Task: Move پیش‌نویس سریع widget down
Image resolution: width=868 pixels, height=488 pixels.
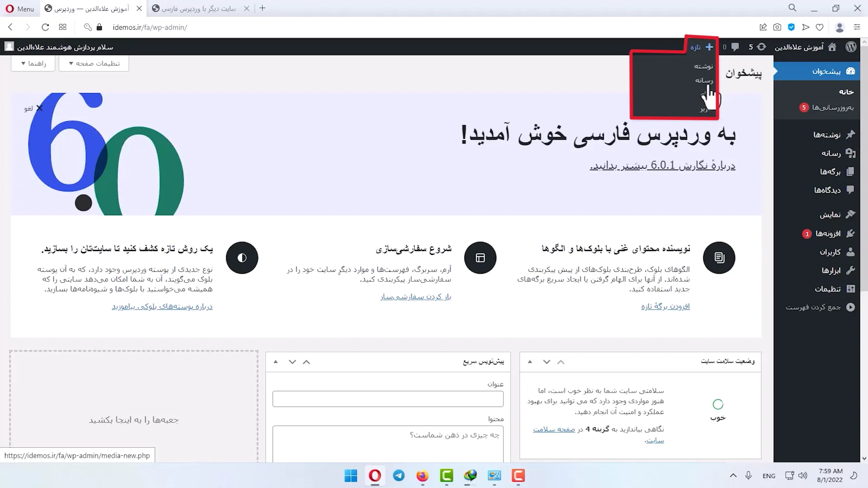Action: point(292,362)
